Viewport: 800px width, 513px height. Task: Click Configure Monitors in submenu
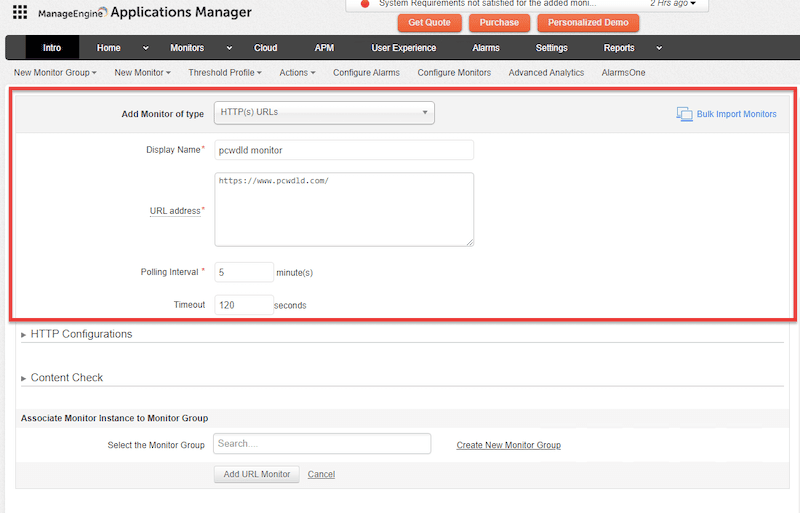[x=454, y=72]
